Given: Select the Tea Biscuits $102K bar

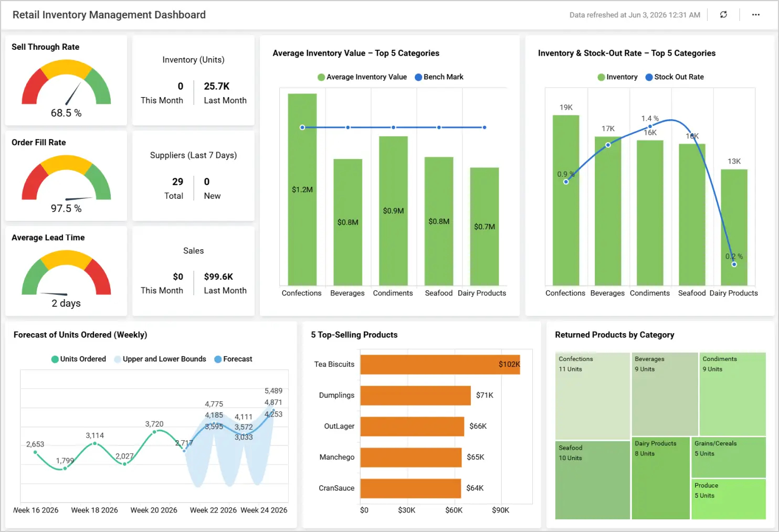Looking at the screenshot, I should click(440, 365).
